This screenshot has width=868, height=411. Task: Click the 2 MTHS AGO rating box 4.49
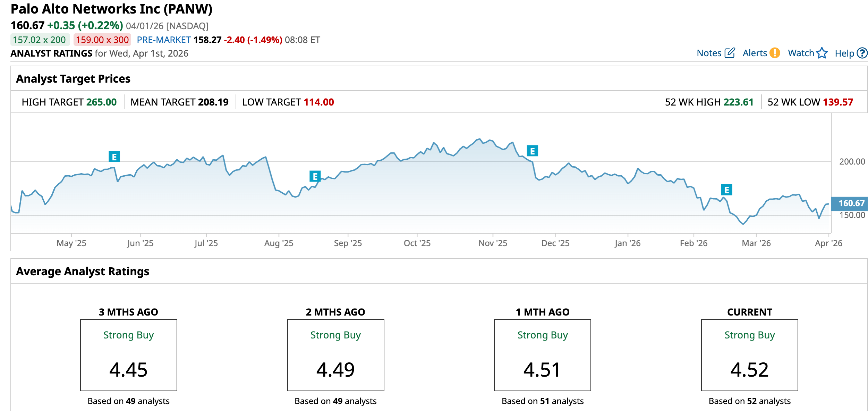(x=335, y=355)
